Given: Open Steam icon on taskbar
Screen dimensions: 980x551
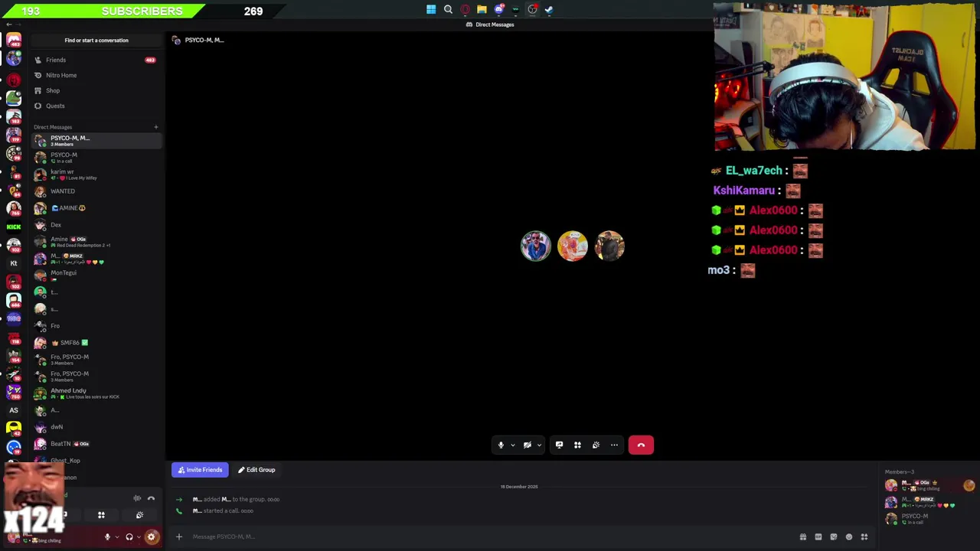Looking at the screenshot, I should (x=549, y=9).
